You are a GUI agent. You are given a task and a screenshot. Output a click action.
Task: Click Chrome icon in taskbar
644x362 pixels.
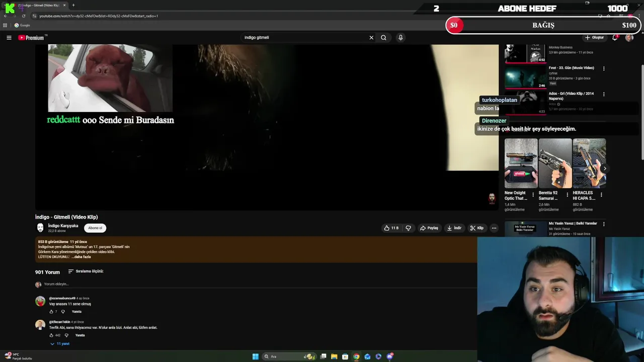[x=356, y=356]
